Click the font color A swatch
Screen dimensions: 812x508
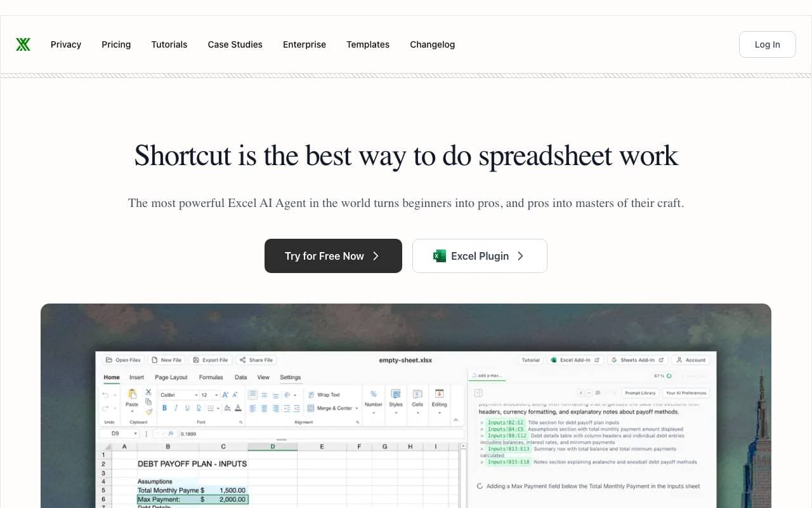(x=238, y=408)
